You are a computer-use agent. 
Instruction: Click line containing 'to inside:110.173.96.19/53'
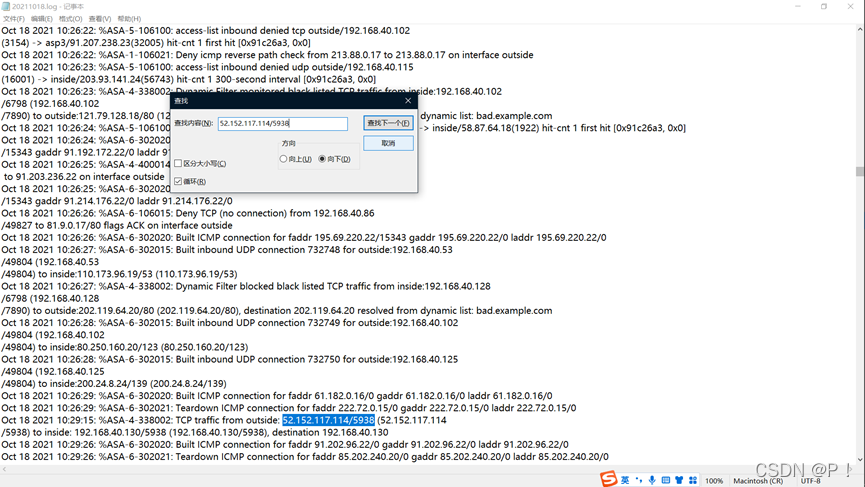(x=119, y=274)
